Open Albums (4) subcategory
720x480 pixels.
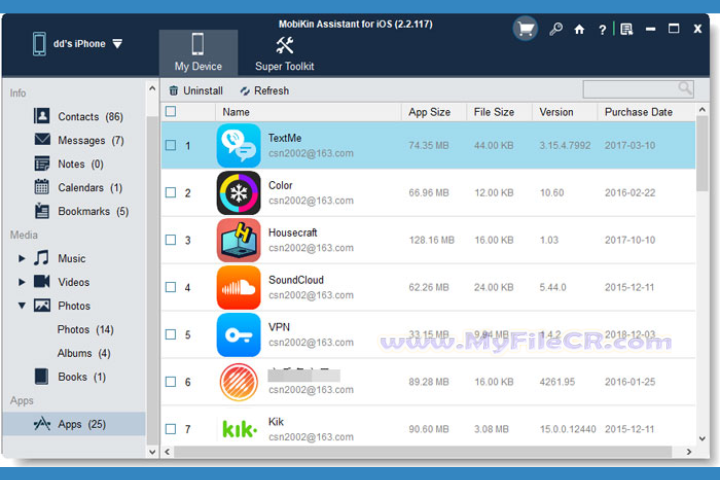[84, 353]
